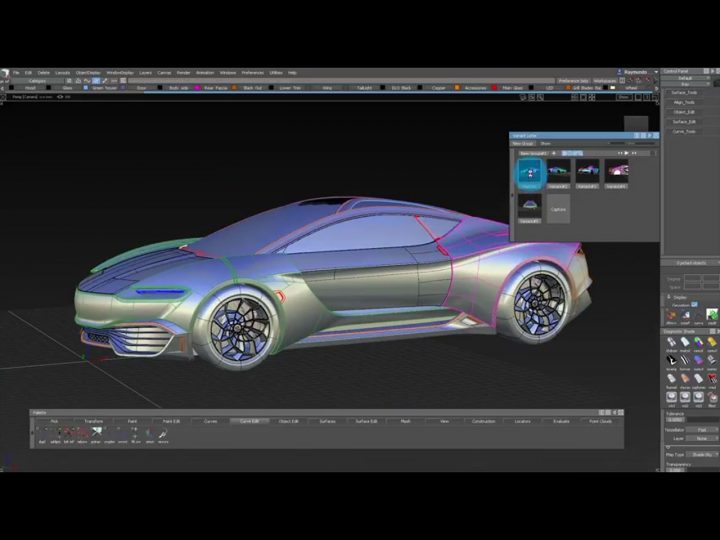The height and width of the screenshot is (540, 720).
Task: Open the Default dropdown in Control Panel
Action: coord(686,78)
